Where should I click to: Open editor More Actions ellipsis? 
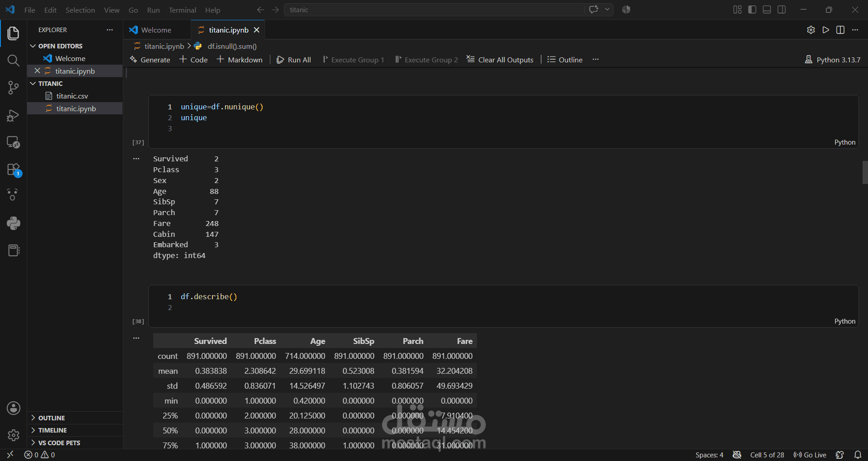tap(855, 30)
